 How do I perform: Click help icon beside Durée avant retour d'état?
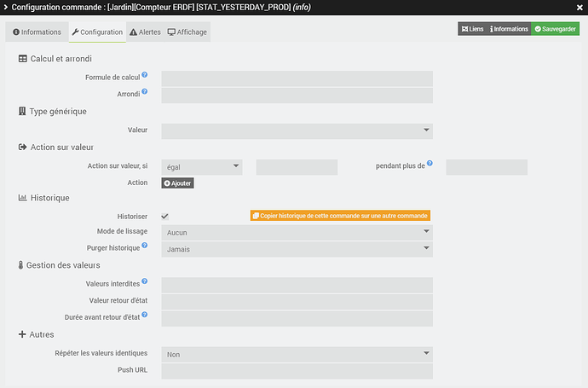145,315
